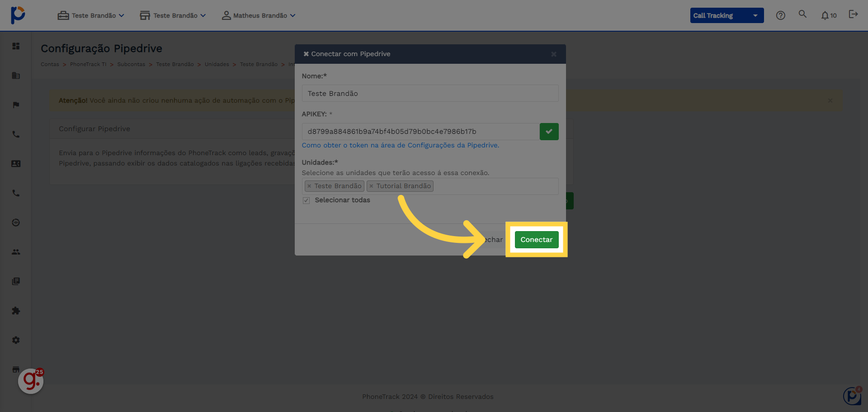Expand the store Teste Brandão unit dropdown
The image size is (868, 412).
(x=173, y=15)
